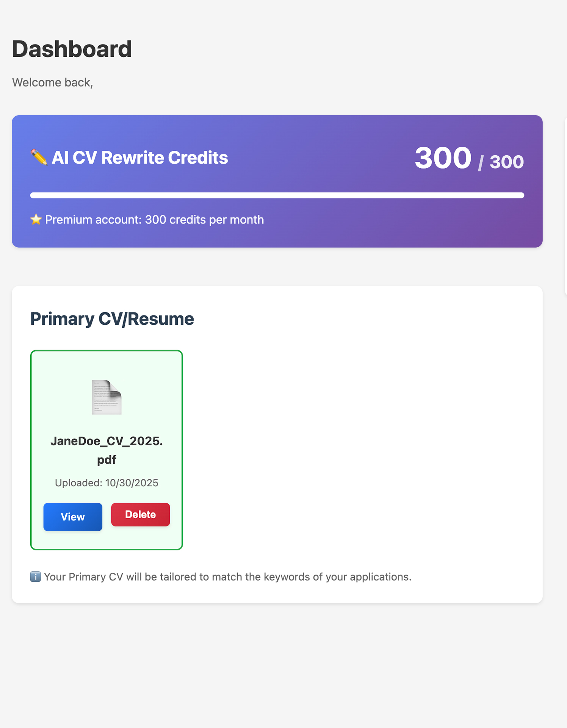
Task: Click the PDF document file icon
Action: click(107, 397)
